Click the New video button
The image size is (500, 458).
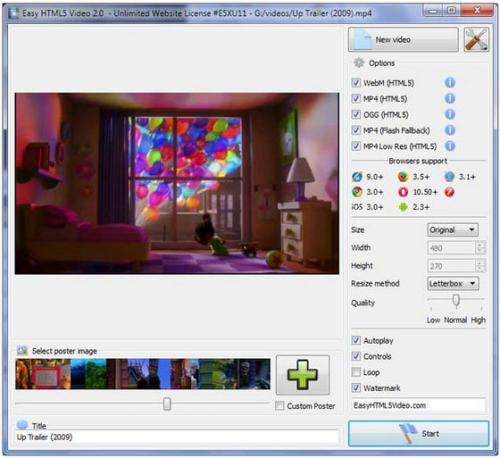pos(403,40)
